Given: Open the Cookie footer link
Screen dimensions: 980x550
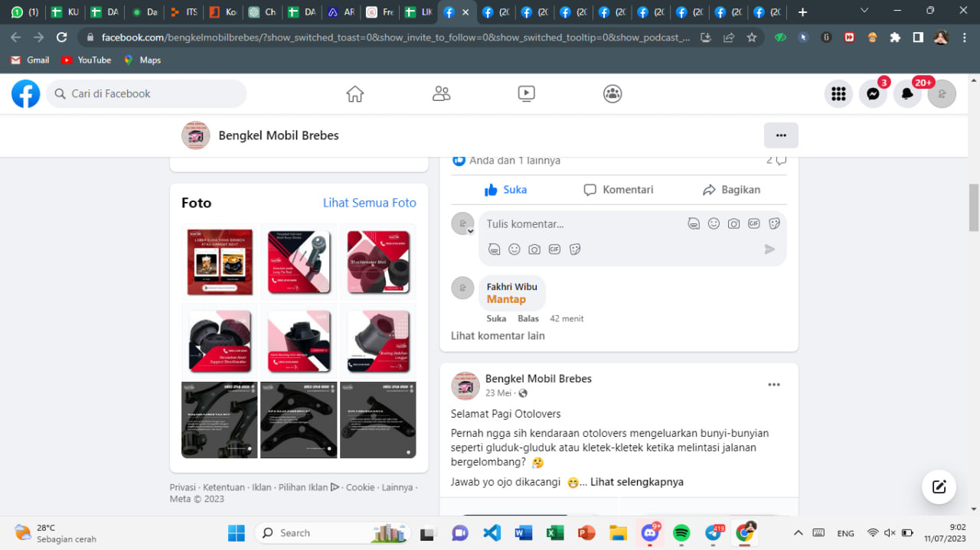Looking at the screenshot, I should [361, 487].
